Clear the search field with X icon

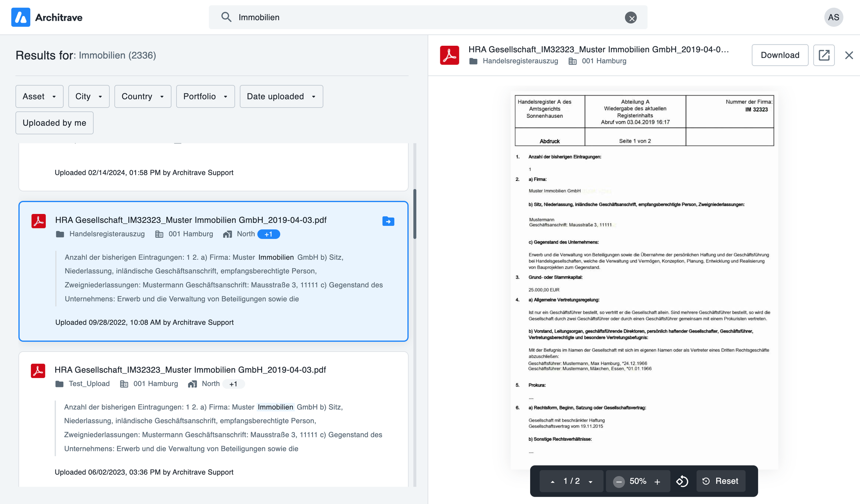pyautogui.click(x=631, y=18)
